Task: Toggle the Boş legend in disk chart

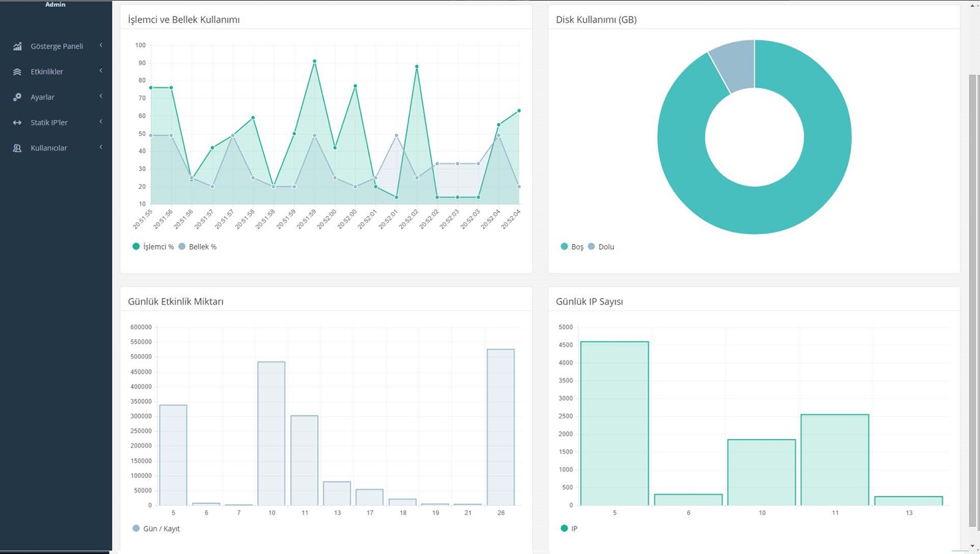Action: click(x=572, y=246)
